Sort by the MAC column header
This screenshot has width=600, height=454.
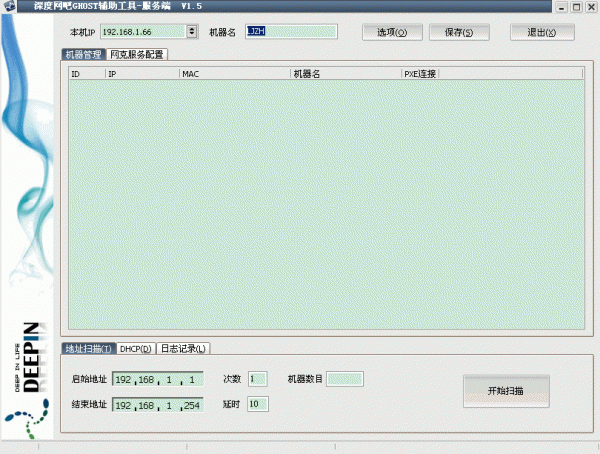[235, 73]
